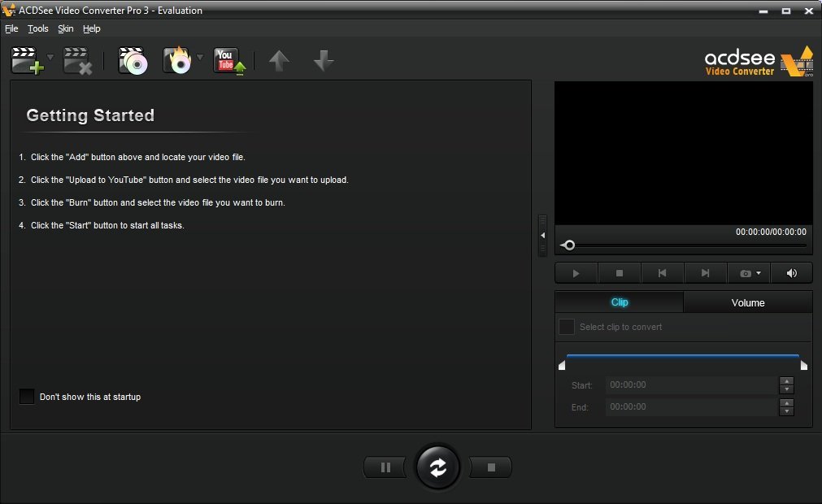Collapse the preview panel with side arrow
The width and height of the screenshot is (822, 504).
pos(542,235)
